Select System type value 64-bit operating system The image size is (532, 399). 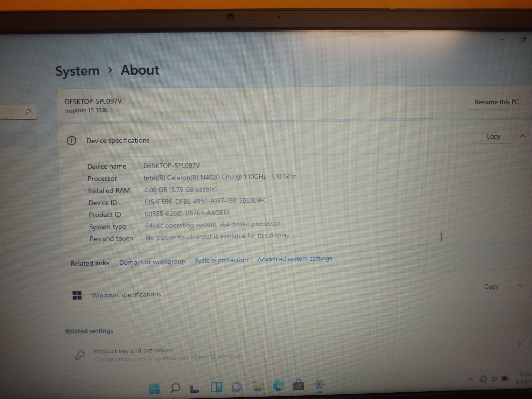181,225
